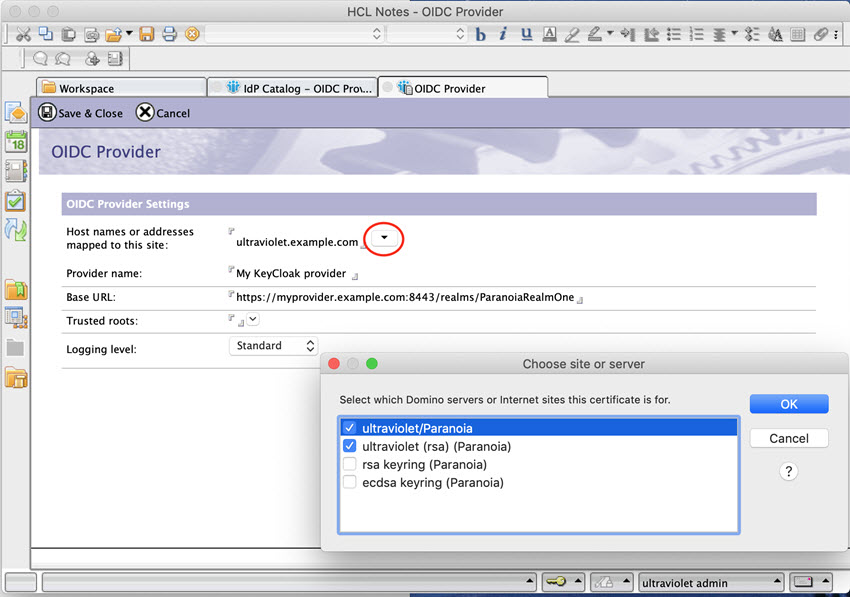Click the network computers sidebar icon
The height and width of the screenshot is (597, 850).
click(x=16, y=318)
